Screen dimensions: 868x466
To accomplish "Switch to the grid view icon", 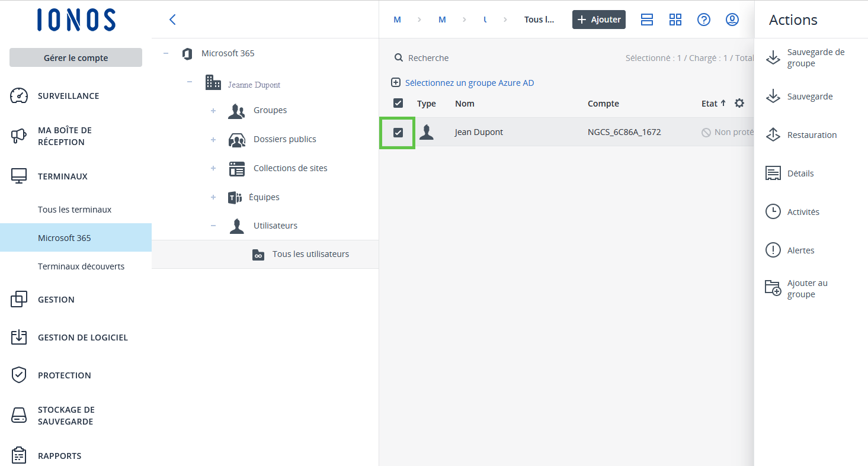I will [675, 20].
